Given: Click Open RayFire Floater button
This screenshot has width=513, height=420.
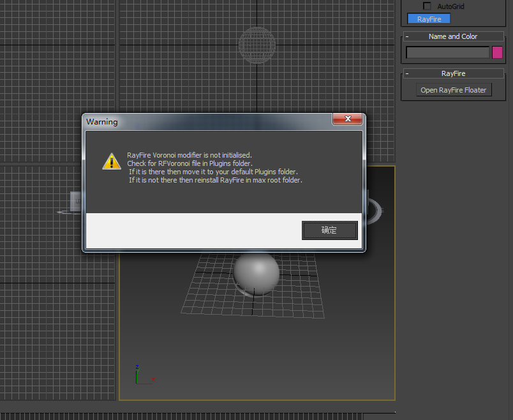Looking at the screenshot, I should [x=454, y=90].
